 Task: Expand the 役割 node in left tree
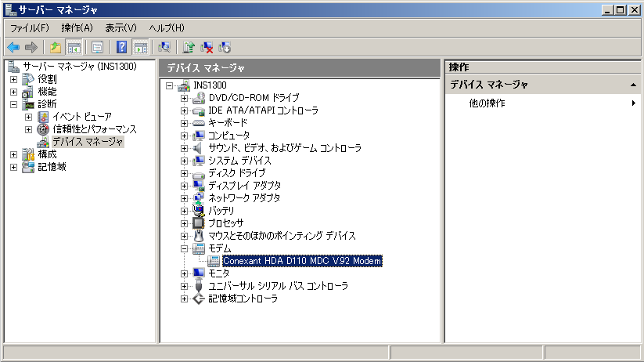coord(13,79)
